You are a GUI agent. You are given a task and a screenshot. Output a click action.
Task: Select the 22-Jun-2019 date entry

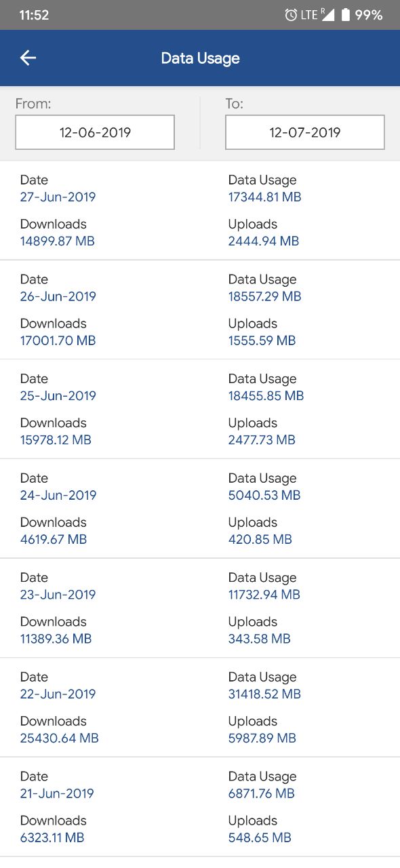[58, 694]
